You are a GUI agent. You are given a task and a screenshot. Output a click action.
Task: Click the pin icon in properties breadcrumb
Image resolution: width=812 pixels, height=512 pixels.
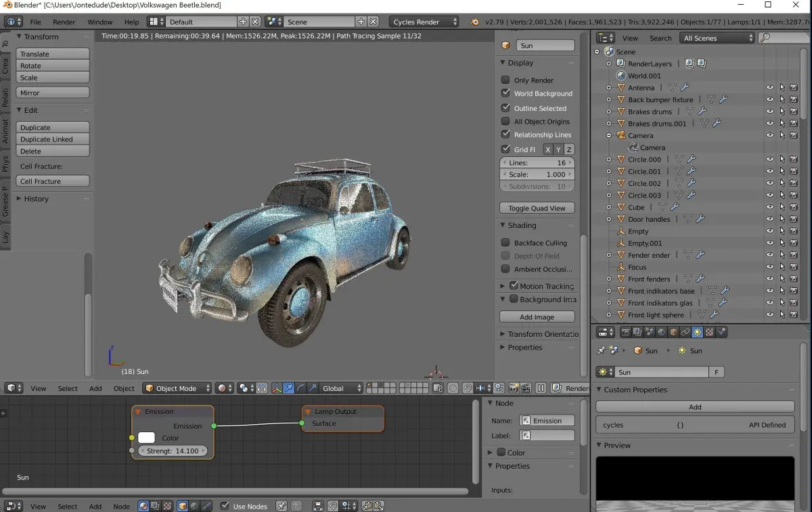[600, 351]
